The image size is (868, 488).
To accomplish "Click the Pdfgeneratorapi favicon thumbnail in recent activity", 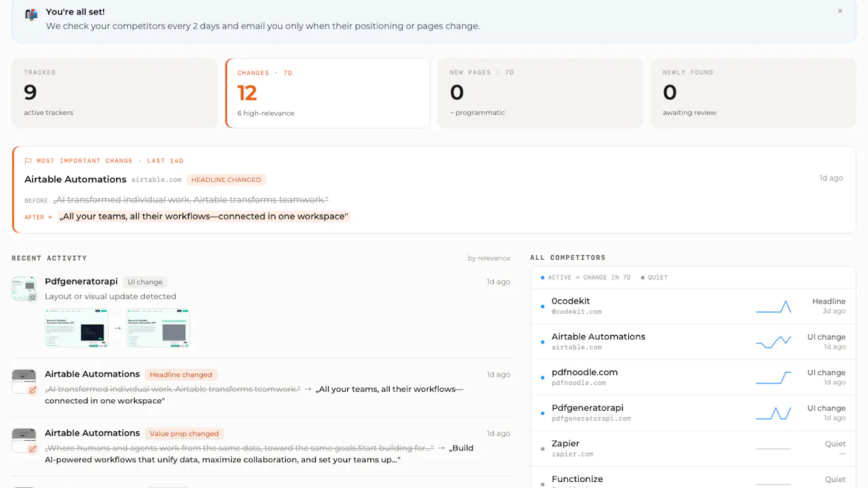I will click(x=24, y=288).
